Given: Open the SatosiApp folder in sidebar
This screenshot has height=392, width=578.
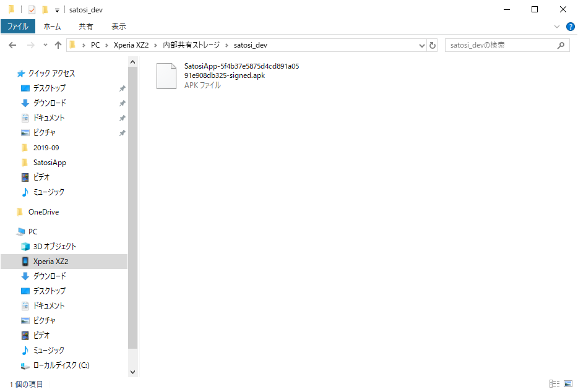Looking at the screenshot, I should coord(50,163).
